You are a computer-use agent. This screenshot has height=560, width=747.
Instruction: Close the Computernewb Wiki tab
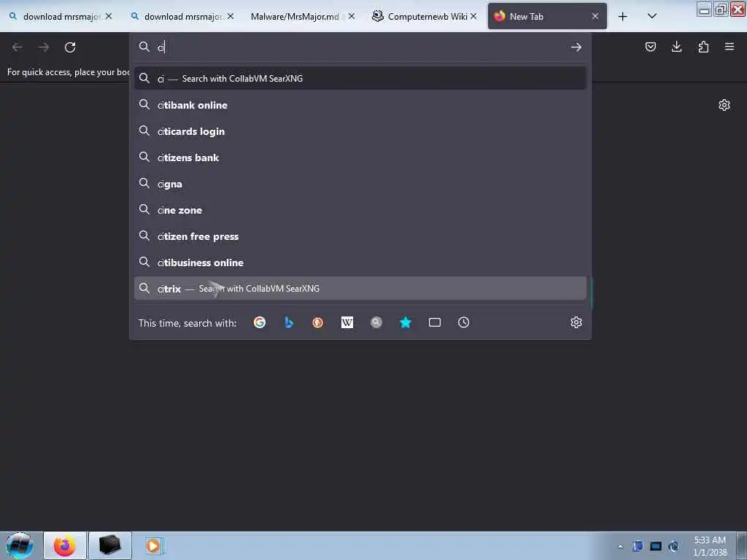pyautogui.click(x=473, y=16)
